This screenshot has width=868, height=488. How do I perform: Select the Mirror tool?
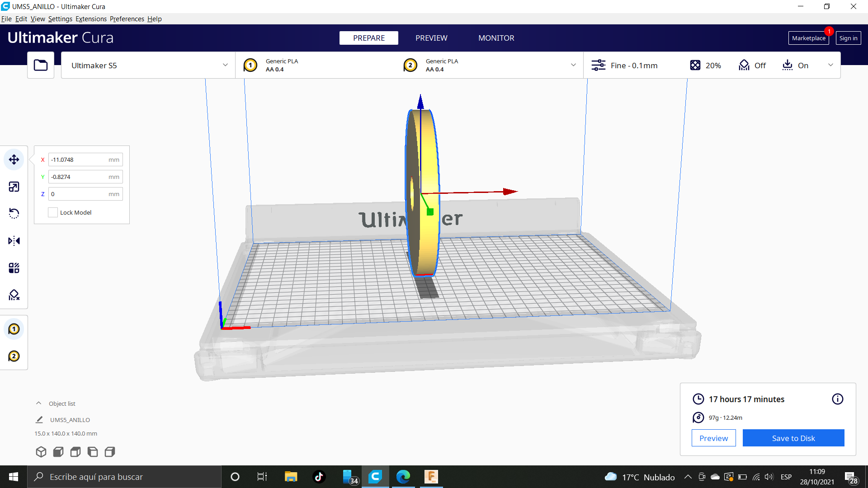[14, 241]
